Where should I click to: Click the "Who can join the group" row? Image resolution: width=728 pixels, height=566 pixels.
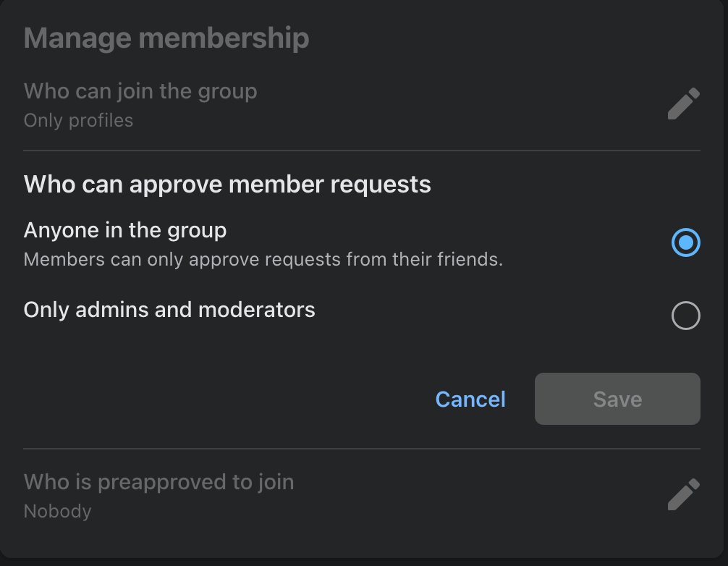(x=140, y=91)
